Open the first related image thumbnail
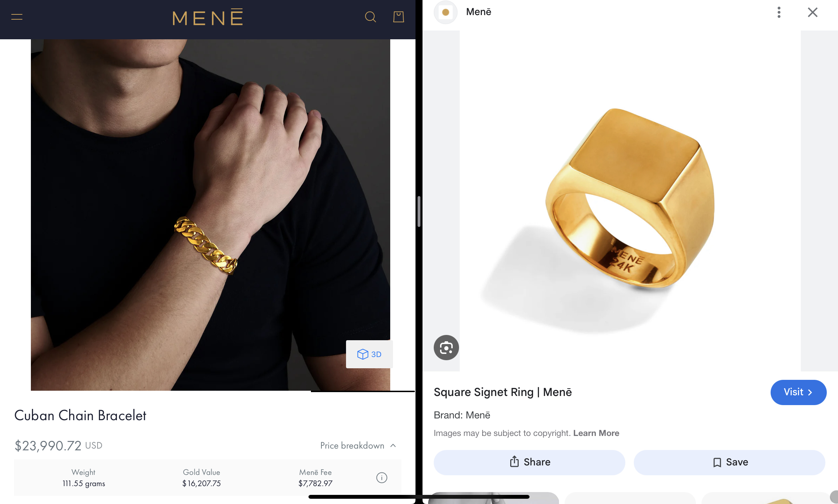Screen dimensions: 838x504 click(x=493, y=498)
